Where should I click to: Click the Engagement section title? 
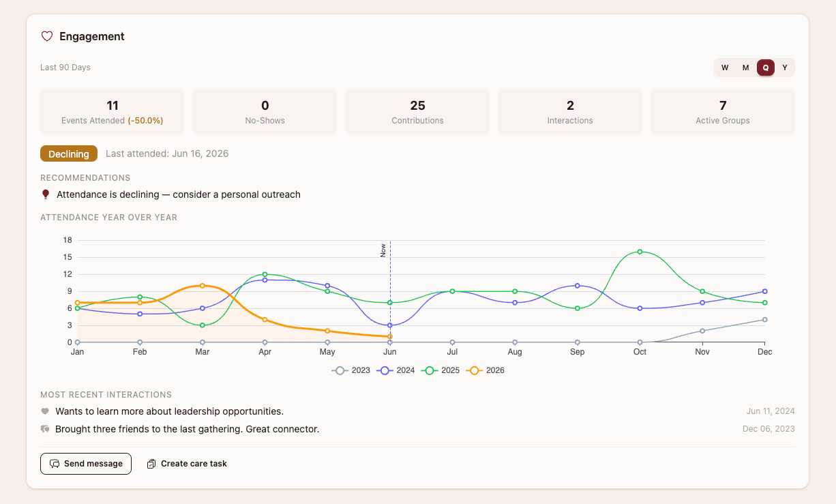(x=92, y=37)
